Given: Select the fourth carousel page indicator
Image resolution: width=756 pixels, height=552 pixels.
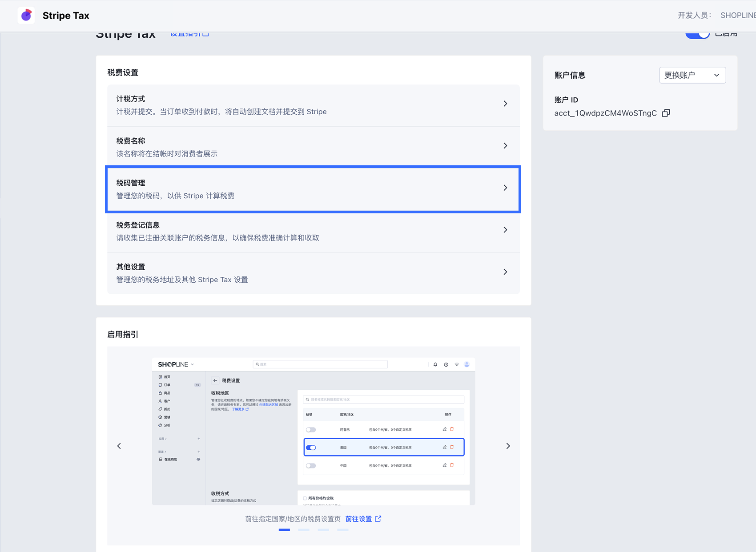Looking at the screenshot, I should 343,530.
